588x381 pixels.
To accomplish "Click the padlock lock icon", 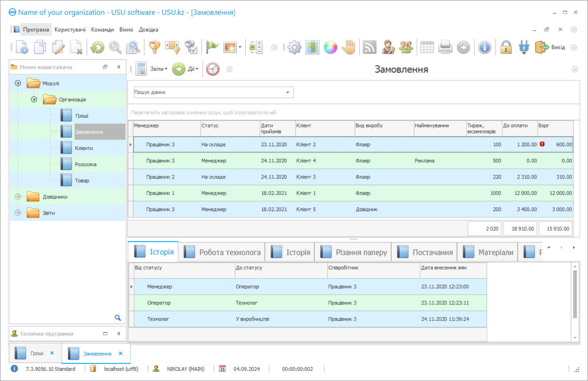I will coord(506,47).
